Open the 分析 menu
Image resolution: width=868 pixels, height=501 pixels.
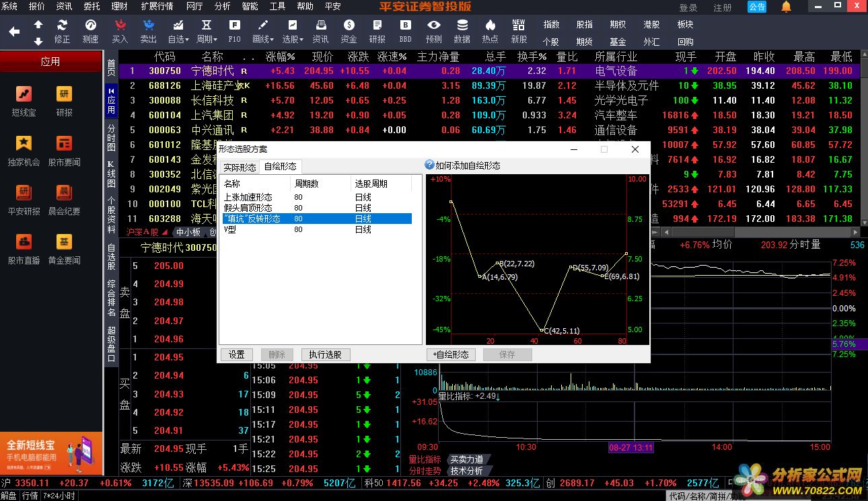(x=222, y=6)
